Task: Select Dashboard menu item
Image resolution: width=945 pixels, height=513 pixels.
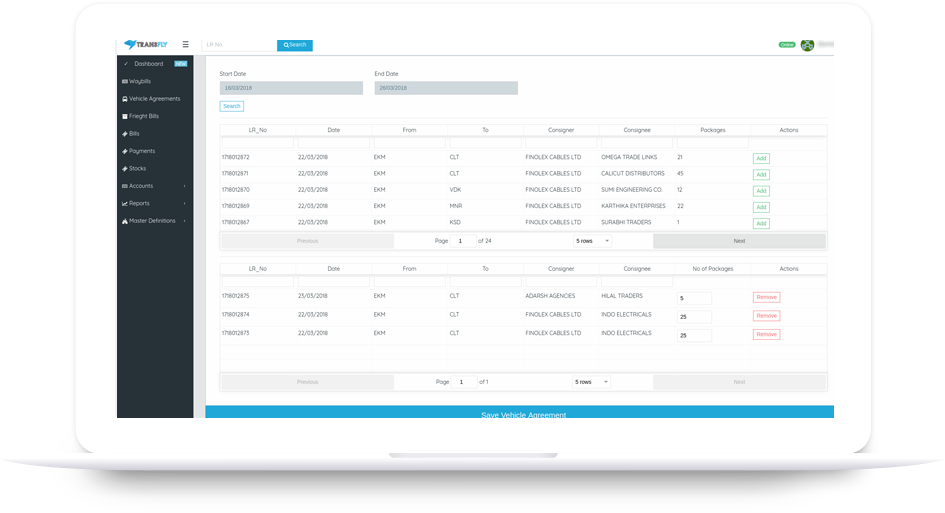Action: pos(148,64)
